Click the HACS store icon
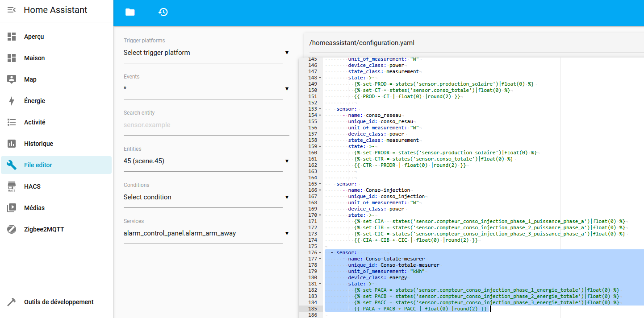644x318 pixels. click(x=12, y=186)
